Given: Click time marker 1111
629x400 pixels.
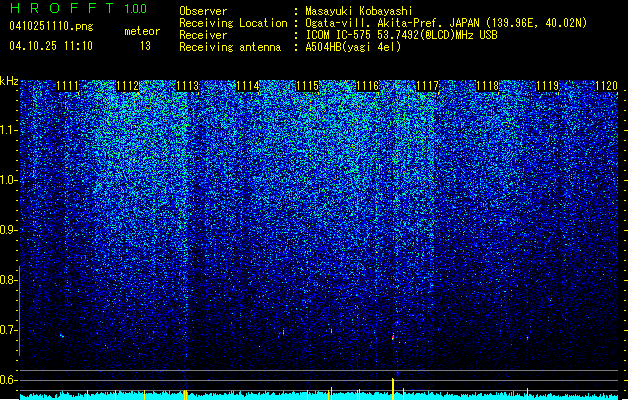Looking at the screenshot, I should pyautogui.click(x=67, y=86).
